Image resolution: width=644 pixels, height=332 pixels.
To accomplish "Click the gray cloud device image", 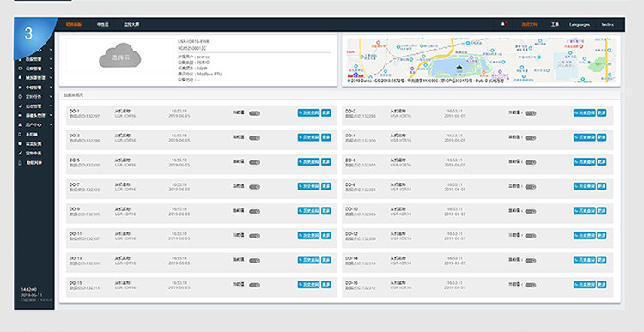I will [120, 56].
